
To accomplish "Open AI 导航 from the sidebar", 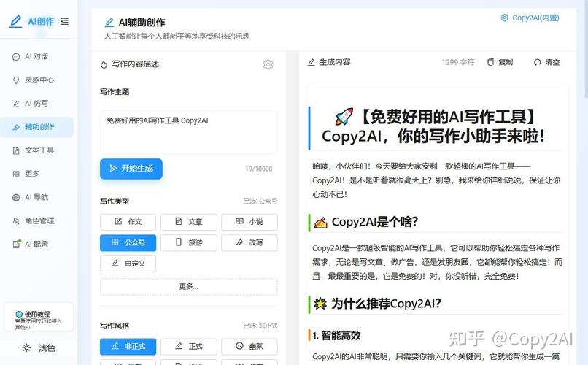I will 36,197.
